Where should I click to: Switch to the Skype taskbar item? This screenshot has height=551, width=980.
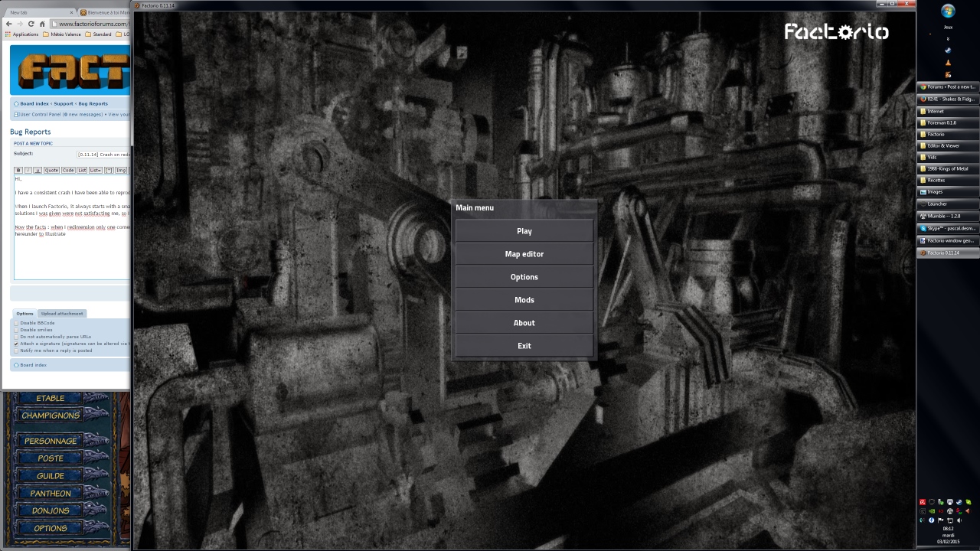(x=948, y=229)
